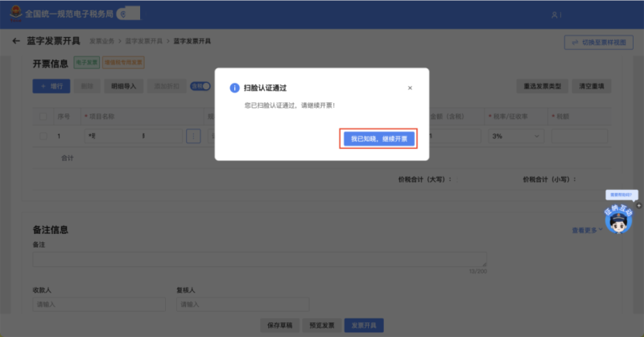Click the 税率/征收率 column header
The image size is (644, 337).
point(509,117)
